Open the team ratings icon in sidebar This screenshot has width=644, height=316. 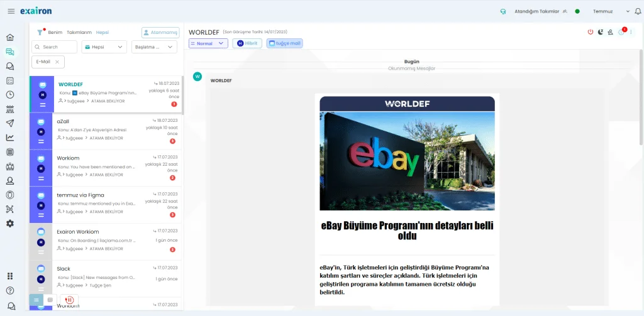point(10,109)
